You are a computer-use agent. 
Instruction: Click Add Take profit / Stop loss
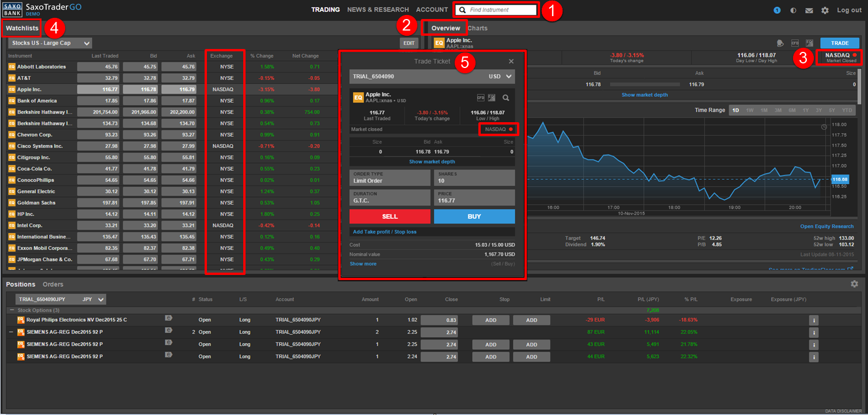385,232
